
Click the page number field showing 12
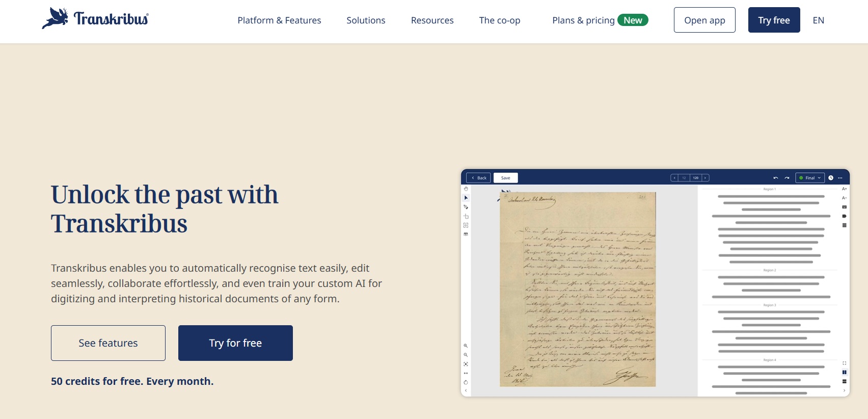(x=684, y=178)
